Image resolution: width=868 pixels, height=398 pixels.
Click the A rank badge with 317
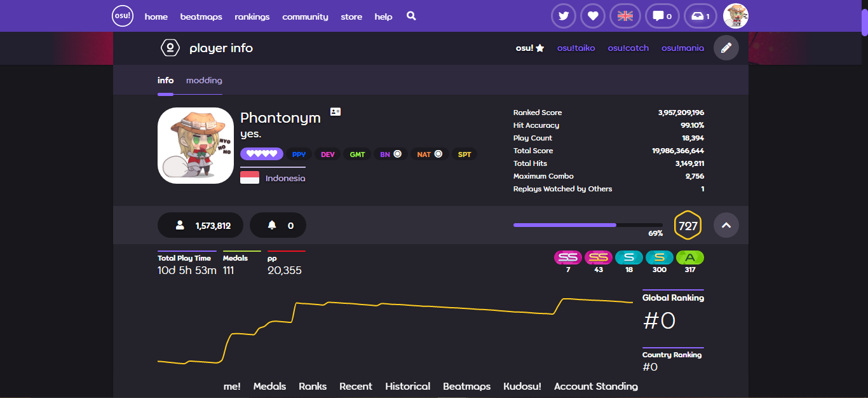(x=690, y=257)
